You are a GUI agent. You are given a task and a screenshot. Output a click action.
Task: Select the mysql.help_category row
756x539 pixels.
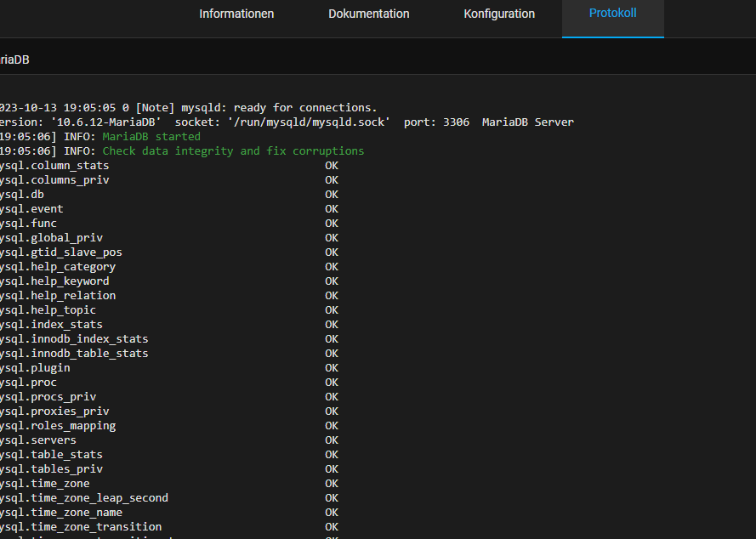click(x=169, y=267)
